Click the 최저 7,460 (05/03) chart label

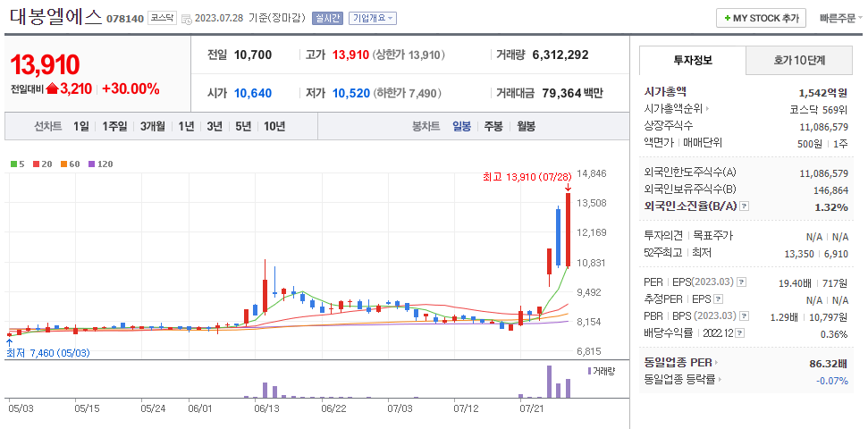click(47, 353)
